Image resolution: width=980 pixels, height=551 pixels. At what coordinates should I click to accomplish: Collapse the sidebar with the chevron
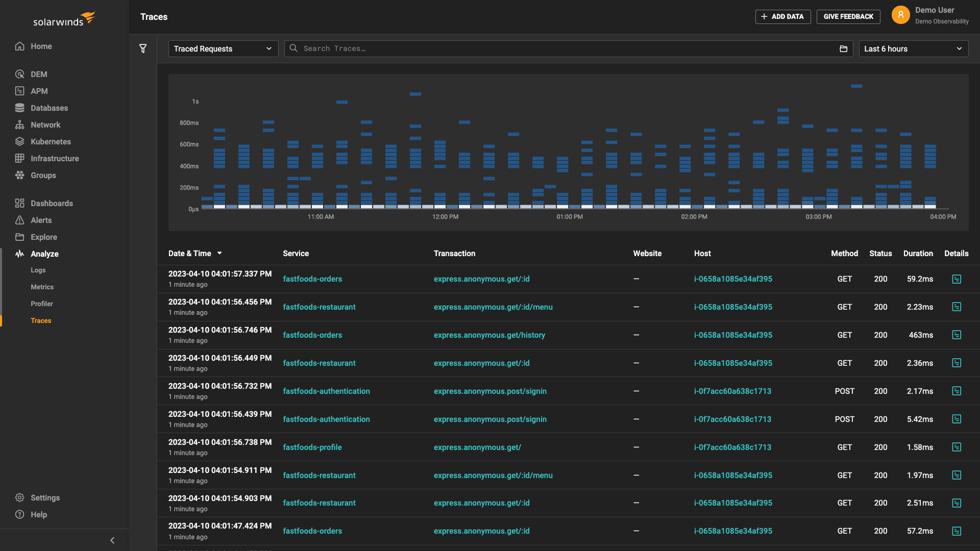coord(112,540)
